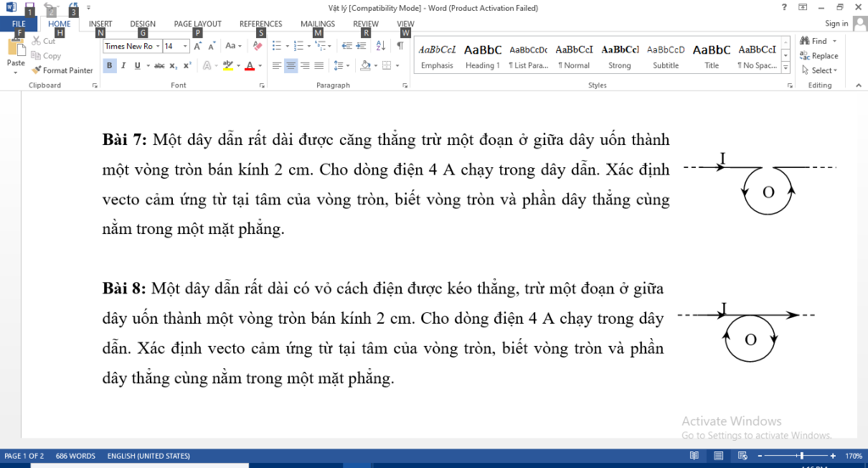Click the Shading paint bucket icon
Viewport: 868px width, 468px height.
click(364, 65)
